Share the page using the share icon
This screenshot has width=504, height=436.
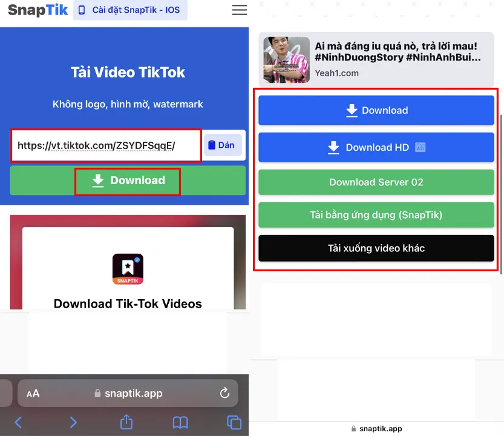tap(126, 422)
